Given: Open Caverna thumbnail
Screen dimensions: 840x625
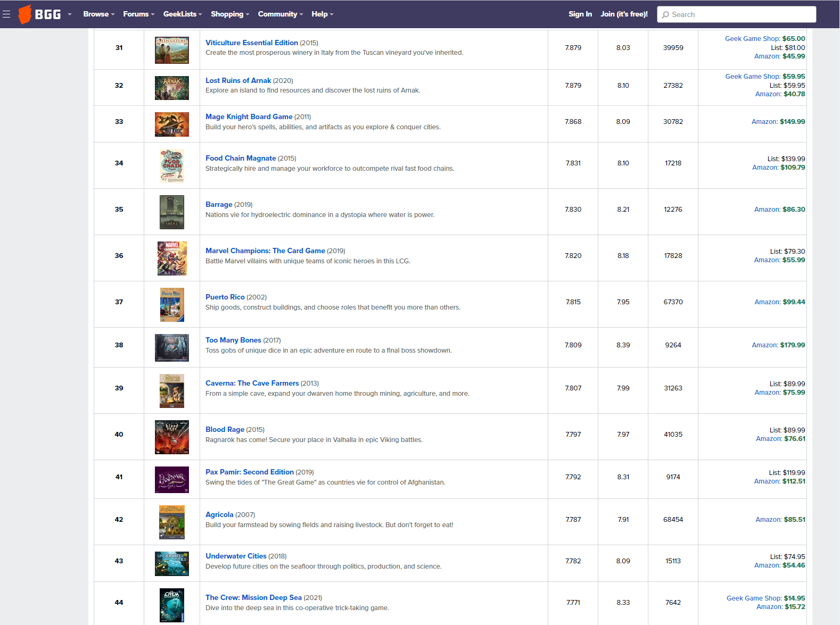Looking at the screenshot, I should (172, 390).
